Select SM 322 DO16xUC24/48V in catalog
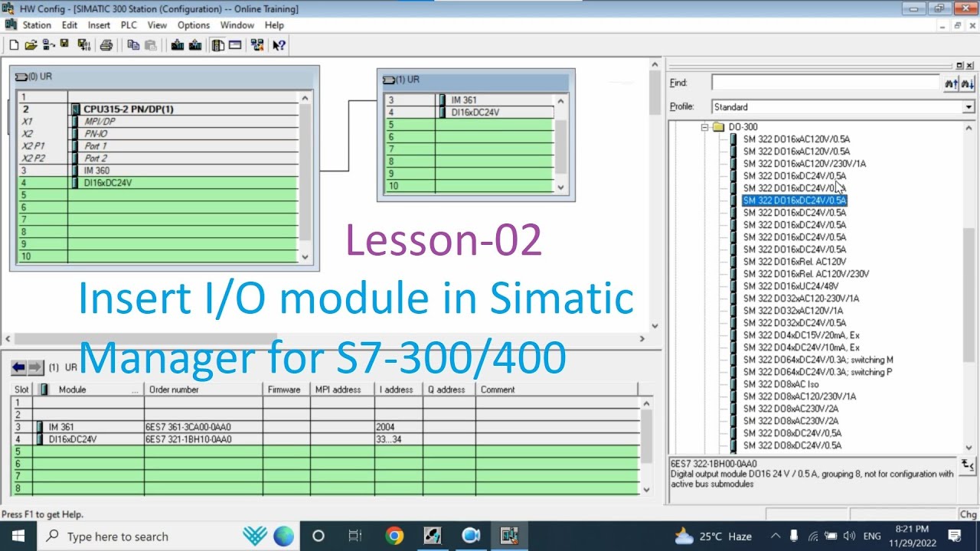The image size is (980, 551). pyautogui.click(x=790, y=286)
